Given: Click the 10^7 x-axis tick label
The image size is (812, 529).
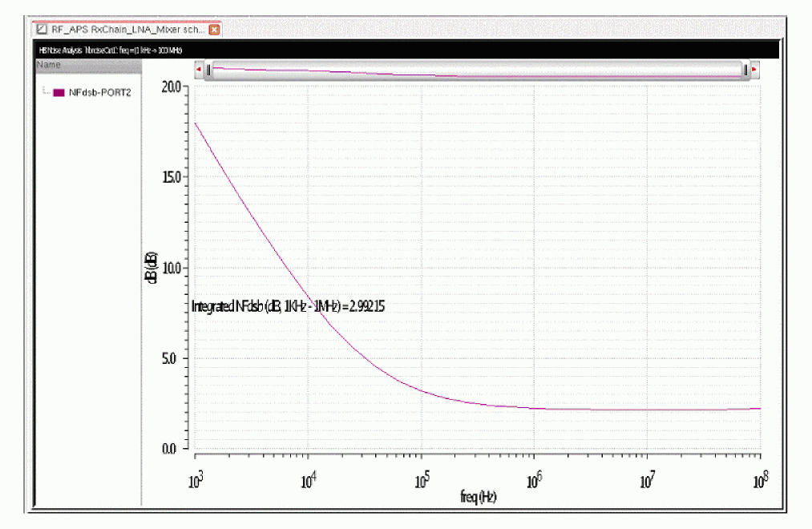Looking at the screenshot, I should point(648,480).
